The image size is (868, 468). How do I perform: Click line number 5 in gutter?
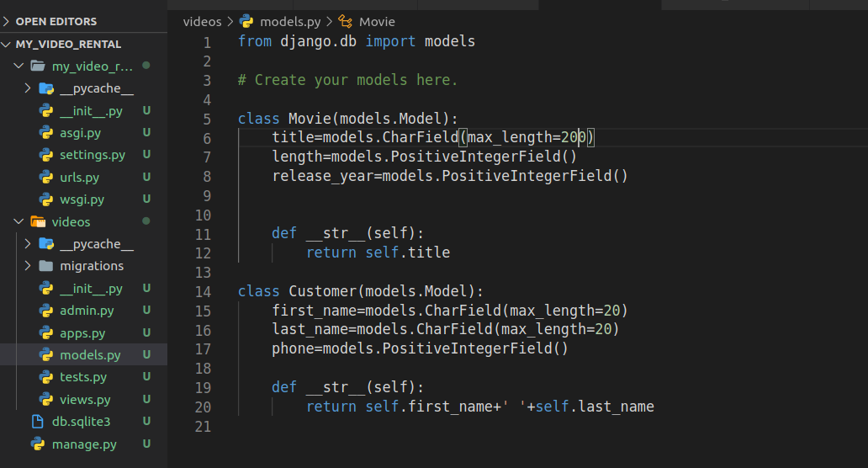click(x=207, y=119)
